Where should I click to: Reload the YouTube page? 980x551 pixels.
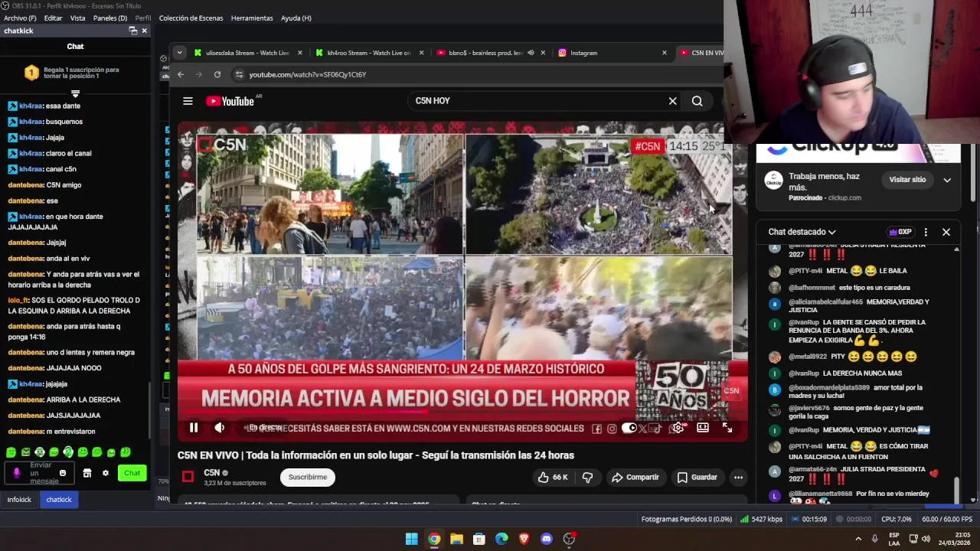(x=217, y=74)
